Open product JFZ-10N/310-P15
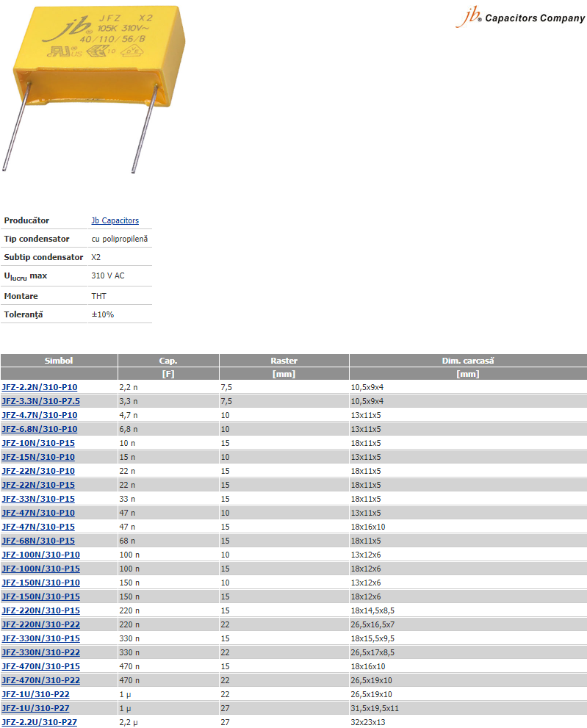The image size is (587, 728). pyautogui.click(x=38, y=443)
